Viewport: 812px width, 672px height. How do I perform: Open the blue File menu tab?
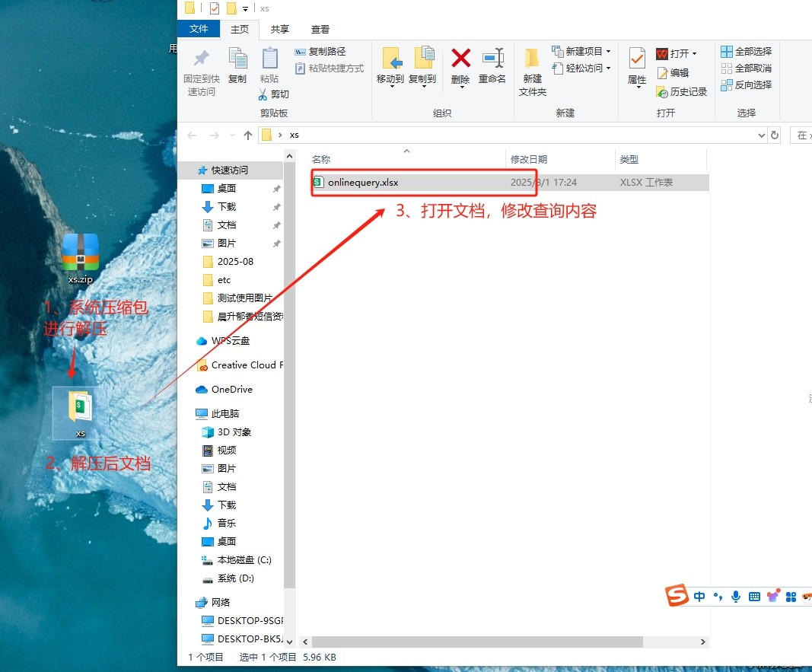pos(199,29)
